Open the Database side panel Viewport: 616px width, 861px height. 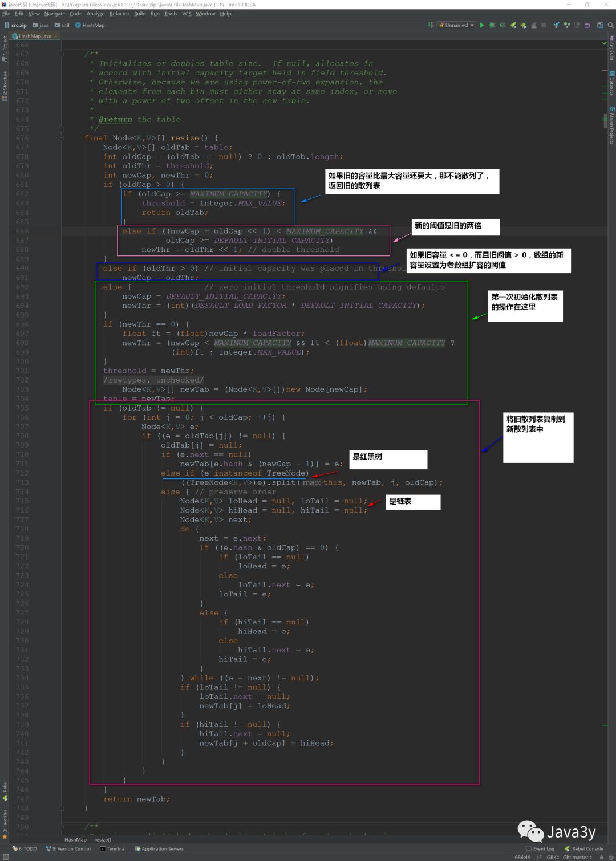point(611,83)
